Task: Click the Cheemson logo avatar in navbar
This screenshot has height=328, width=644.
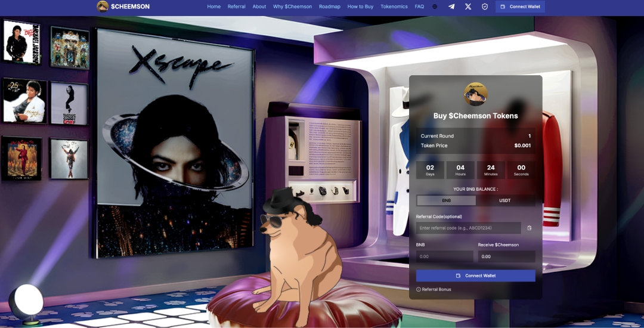Action: (103, 7)
